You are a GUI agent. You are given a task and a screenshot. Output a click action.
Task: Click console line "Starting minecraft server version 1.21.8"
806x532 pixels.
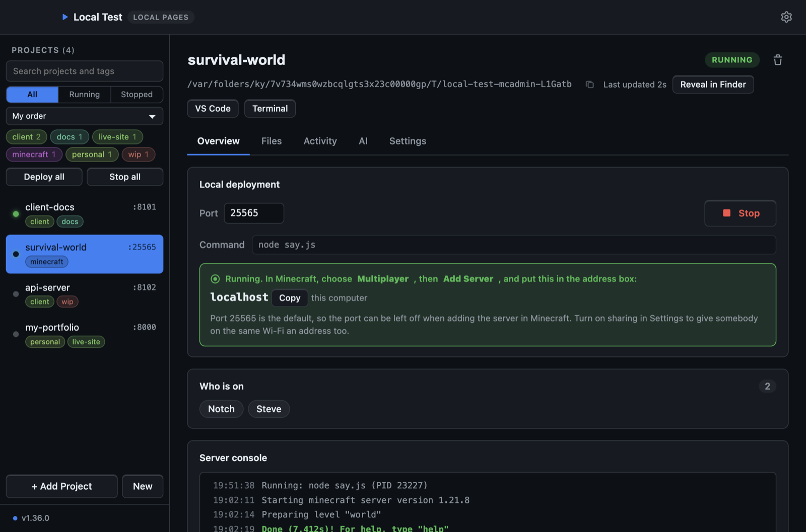point(365,500)
